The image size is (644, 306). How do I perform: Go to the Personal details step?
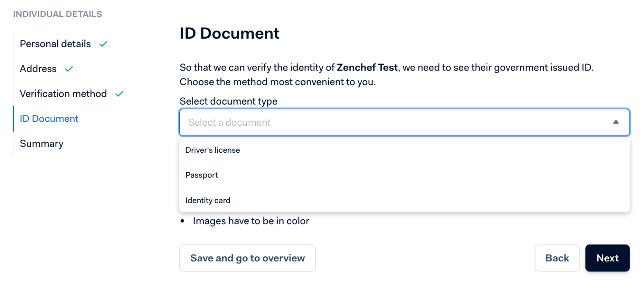click(x=55, y=44)
